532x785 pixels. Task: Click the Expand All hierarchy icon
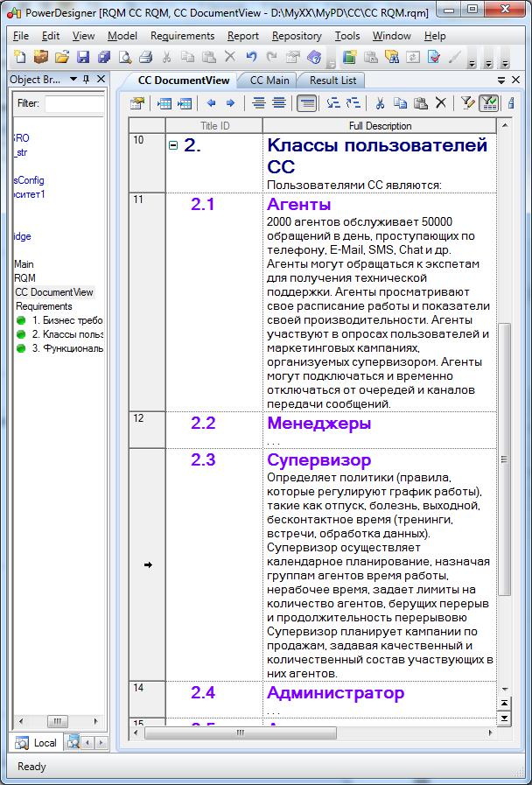[332, 103]
